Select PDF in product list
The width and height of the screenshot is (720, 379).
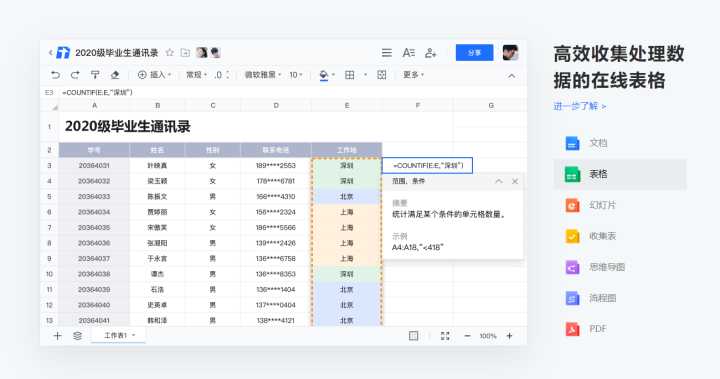[620, 329]
